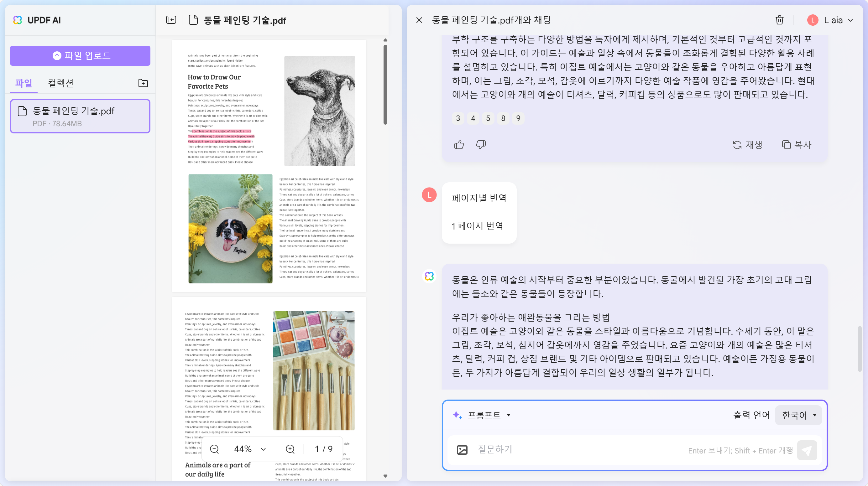Close the PDF chat panel

419,20
